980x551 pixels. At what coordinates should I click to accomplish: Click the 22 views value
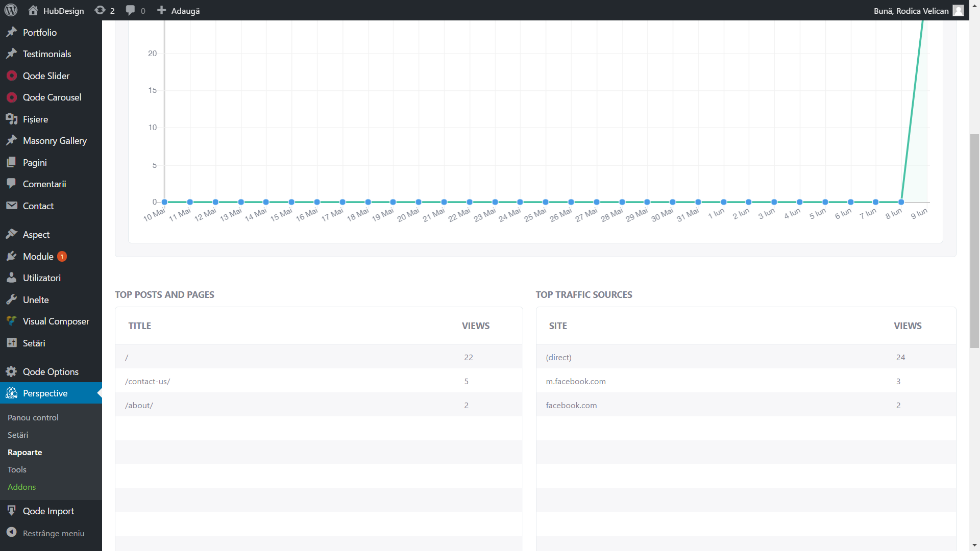(x=469, y=357)
